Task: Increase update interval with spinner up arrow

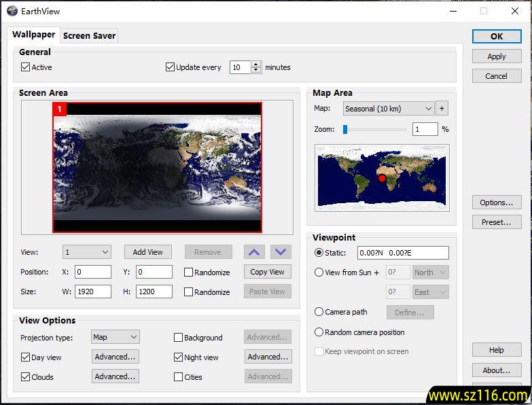Action: click(256, 64)
